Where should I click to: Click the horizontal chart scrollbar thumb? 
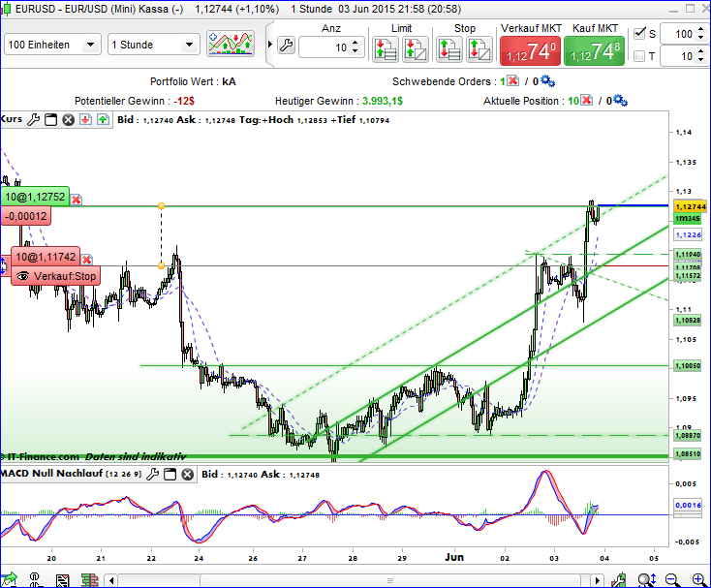tap(390, 580)
